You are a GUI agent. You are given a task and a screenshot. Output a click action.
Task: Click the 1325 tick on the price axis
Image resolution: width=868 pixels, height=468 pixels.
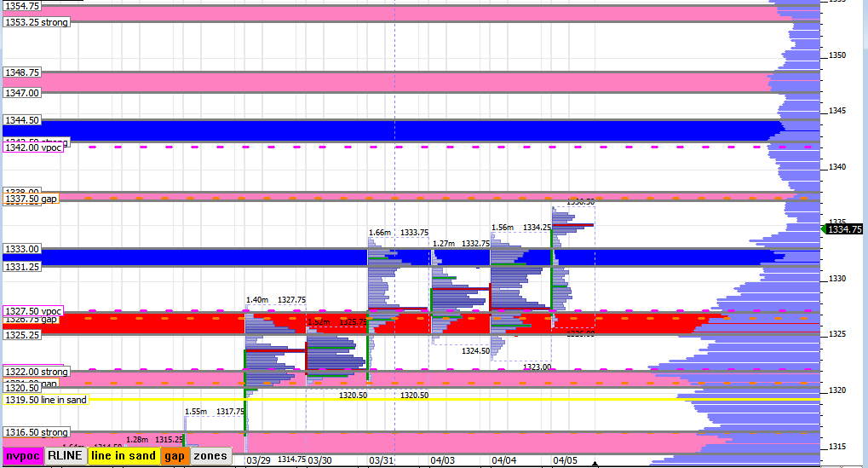[x=837, y=334]
